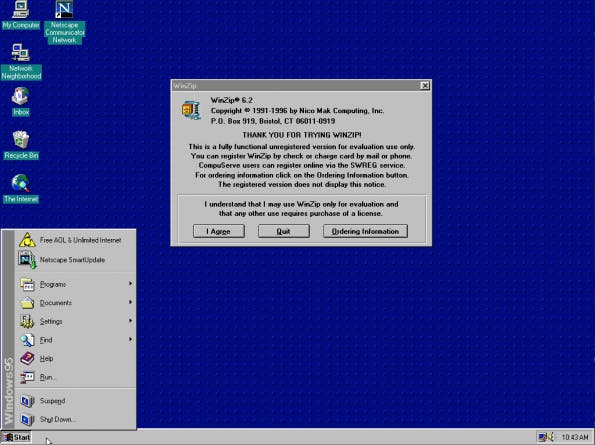Click the Netscape SmartUpdate icon
The width and height of the screenshot is (595, 445).
coord(27,260)
